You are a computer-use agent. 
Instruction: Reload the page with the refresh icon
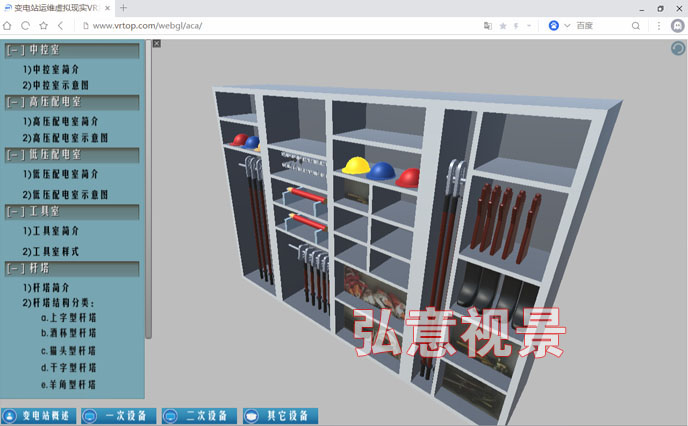pos(25,26)
